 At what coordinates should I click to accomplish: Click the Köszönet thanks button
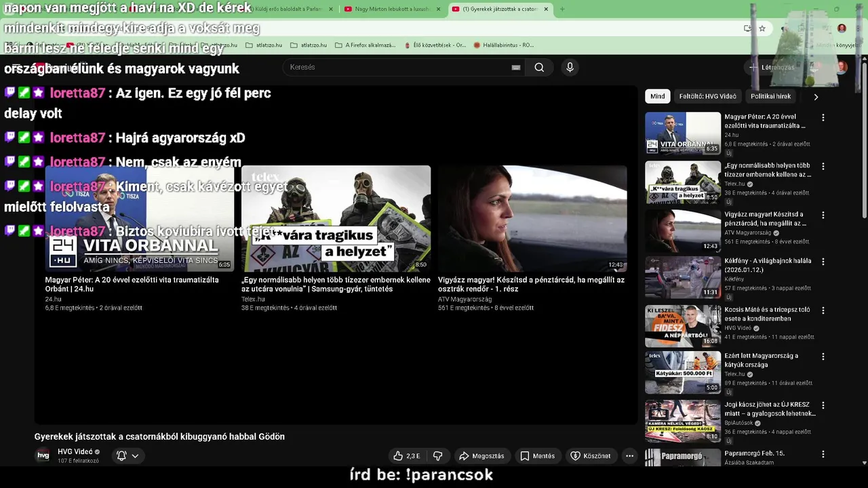coord(590,456)
